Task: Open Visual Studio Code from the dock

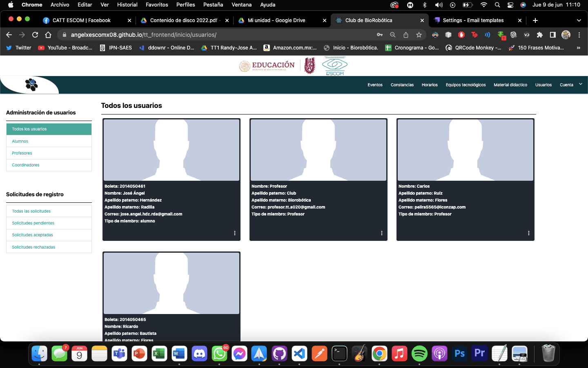Action: point(299,354)
